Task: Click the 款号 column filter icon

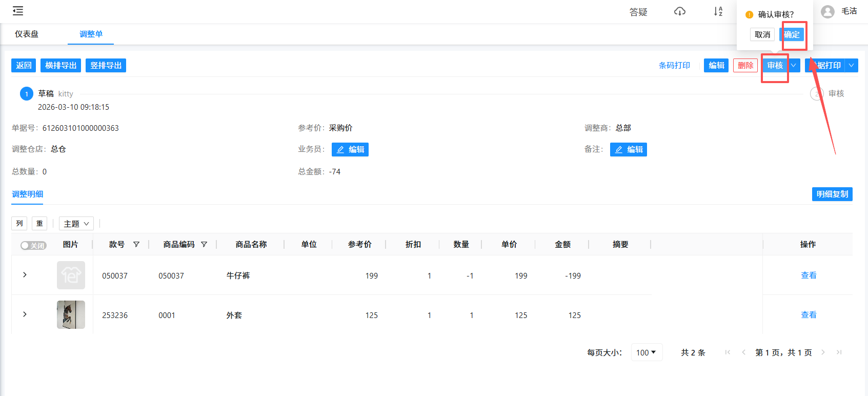Action: (x=136, y=245)
